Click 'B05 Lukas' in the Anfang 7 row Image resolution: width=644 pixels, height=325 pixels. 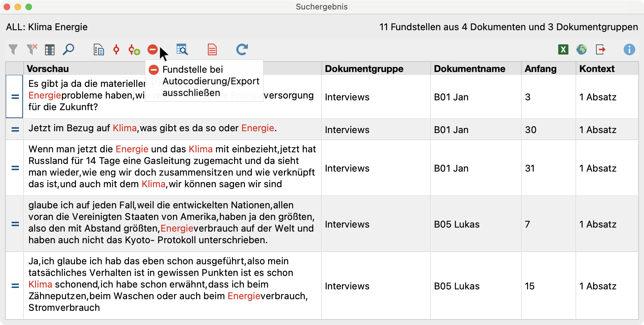pos(457,224)
